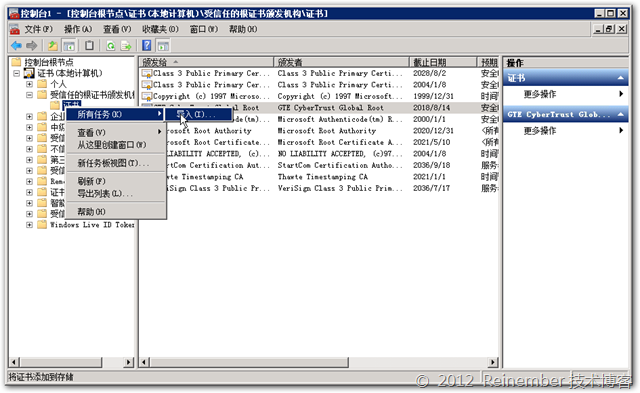Click the clipboard paste toolbar icon
Image resolution: width=640 pixels, height=393 pixels.
[x=89, y=46]
